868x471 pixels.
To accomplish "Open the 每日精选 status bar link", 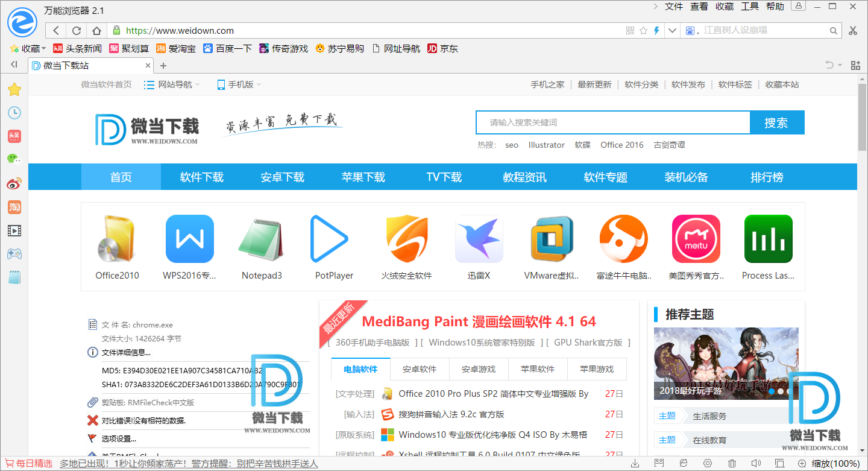I will [29, 464].
